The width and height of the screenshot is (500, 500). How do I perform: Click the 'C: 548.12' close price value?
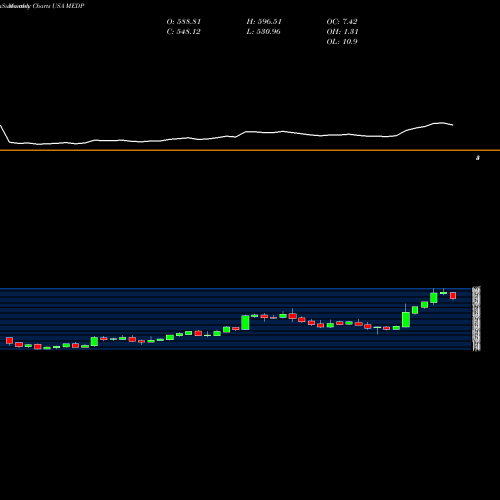pyautogui.click(x=183, y=32)
